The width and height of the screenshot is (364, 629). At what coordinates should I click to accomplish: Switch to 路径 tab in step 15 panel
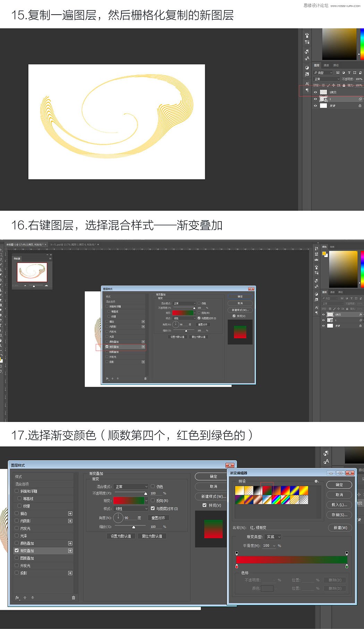(x=336, y=65)
